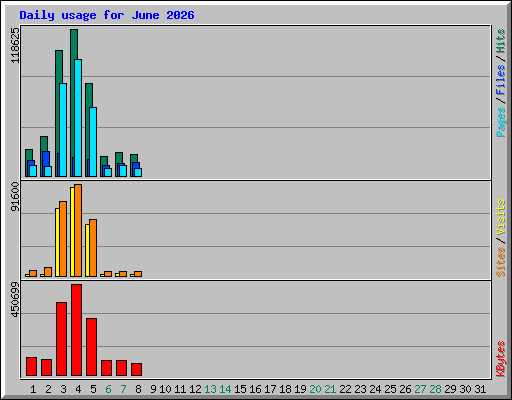This screenshot has width=512, height=400.
Task: Click the red KBytes bar for day 5
Action: click(91, 347)
